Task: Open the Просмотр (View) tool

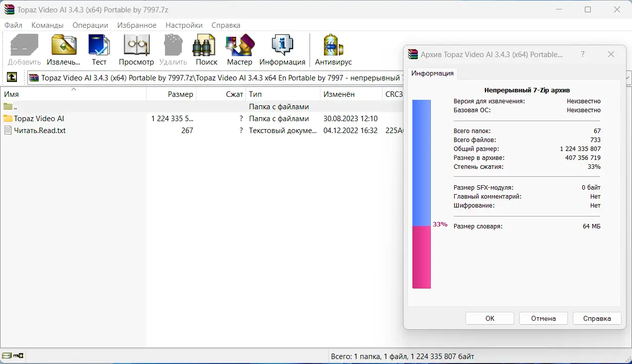Action: click(136, 47)
